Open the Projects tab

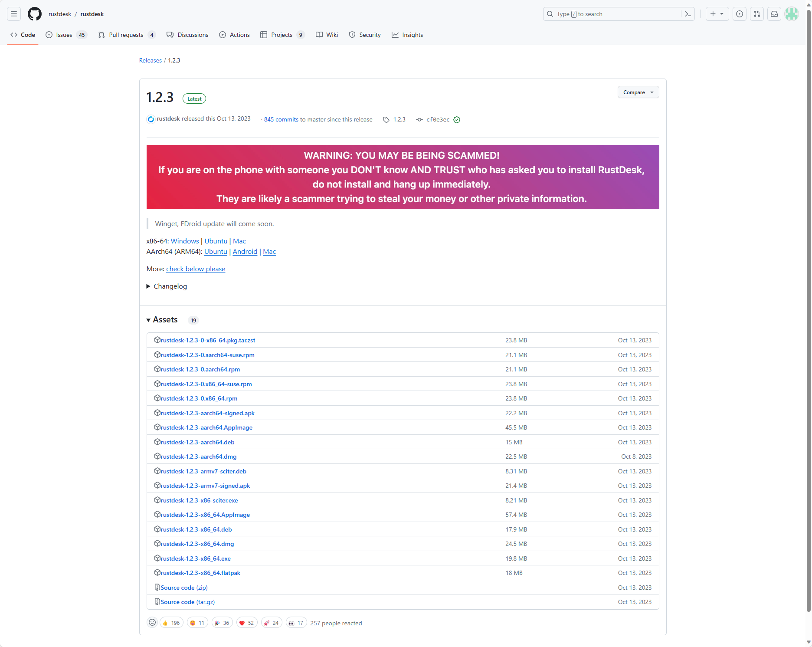pos(282,35)
